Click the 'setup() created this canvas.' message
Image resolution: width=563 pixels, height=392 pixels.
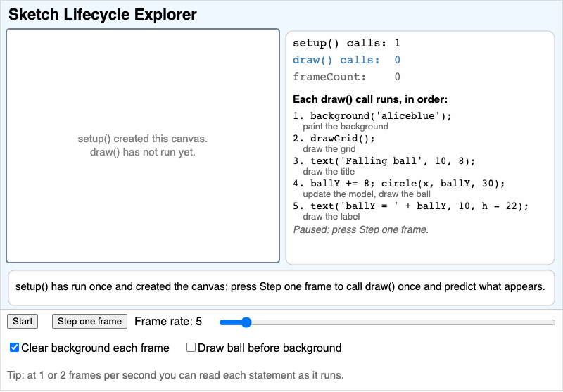pos(143,139)
